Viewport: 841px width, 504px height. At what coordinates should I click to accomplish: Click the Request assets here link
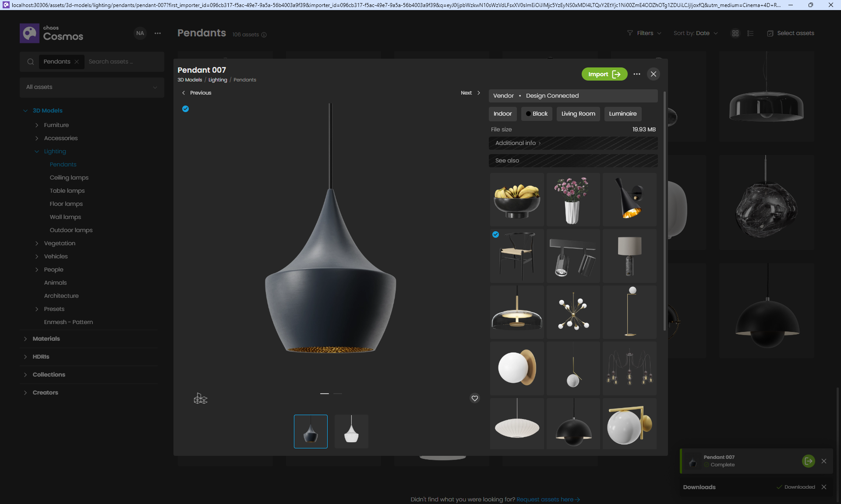[548, 499]
